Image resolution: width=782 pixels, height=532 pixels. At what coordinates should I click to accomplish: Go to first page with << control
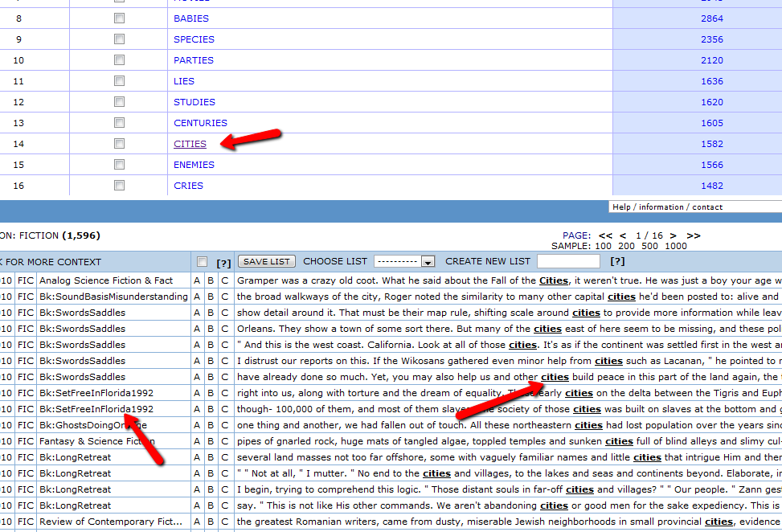coord(605,235)
